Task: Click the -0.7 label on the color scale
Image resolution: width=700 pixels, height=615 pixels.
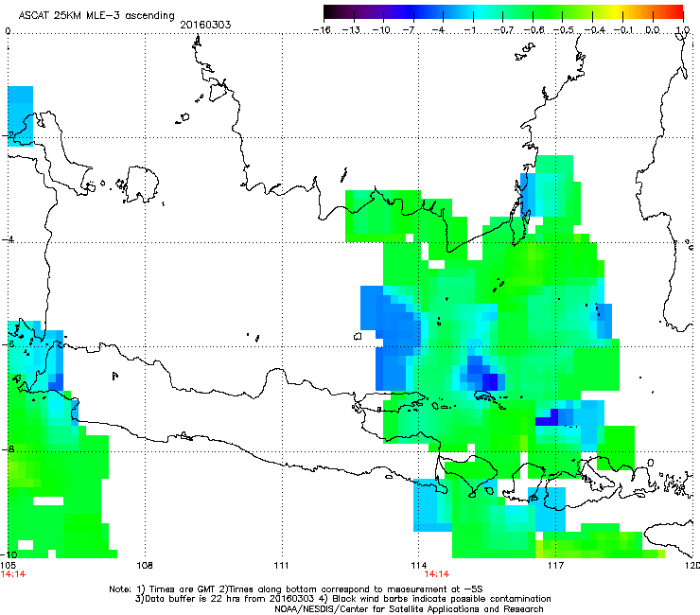Action: pos(503,30)
